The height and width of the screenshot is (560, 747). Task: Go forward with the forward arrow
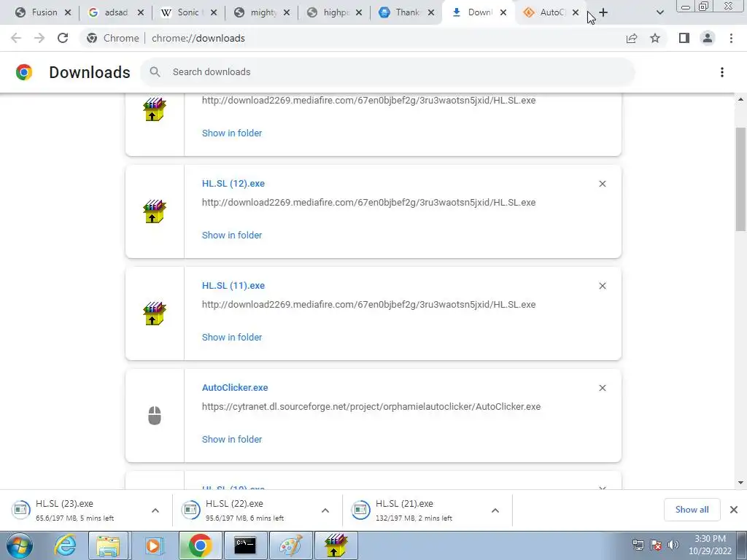click(x=39, y=38)
